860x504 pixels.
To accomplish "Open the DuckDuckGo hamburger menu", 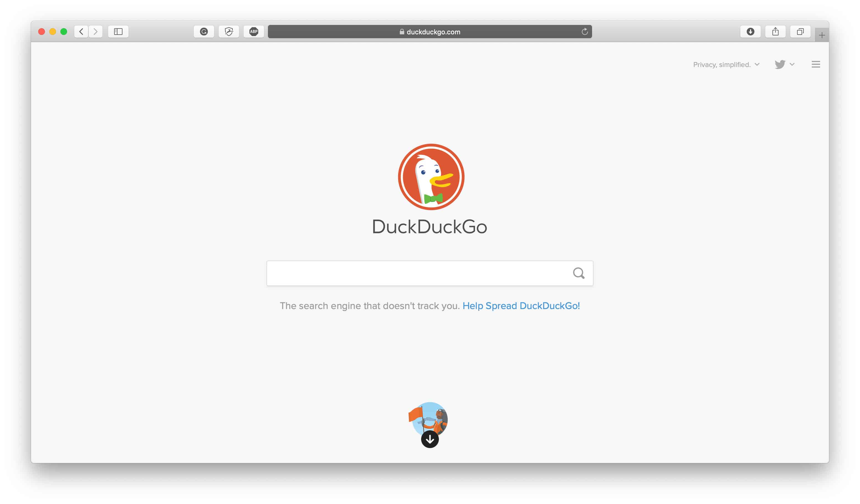I will click(x=816, y=64).
